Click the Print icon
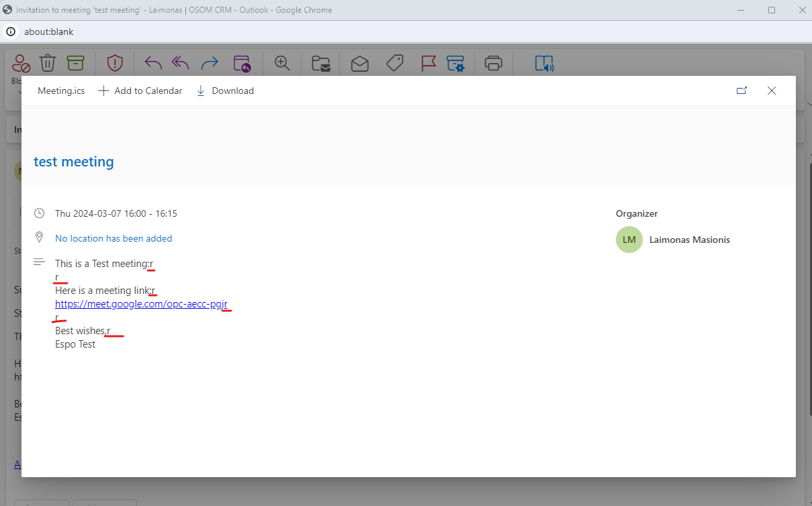The width and height of the screenshot is (812, 506). click(494, 63)
